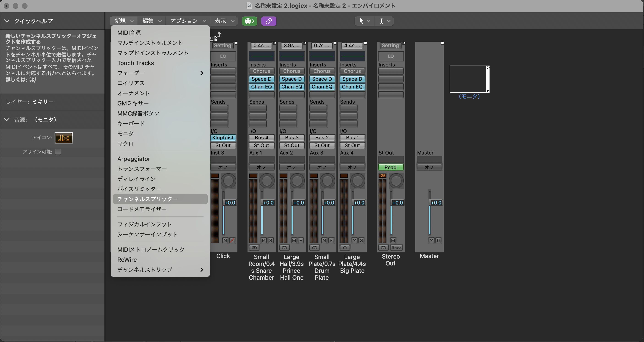Click the Stereo Out stereo format icon
The image size is (644, 342).
pos(383,248)
